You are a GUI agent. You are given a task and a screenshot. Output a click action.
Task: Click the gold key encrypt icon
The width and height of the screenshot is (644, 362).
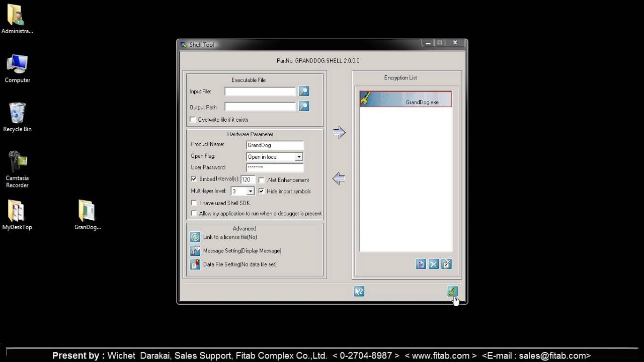[452, 291]
